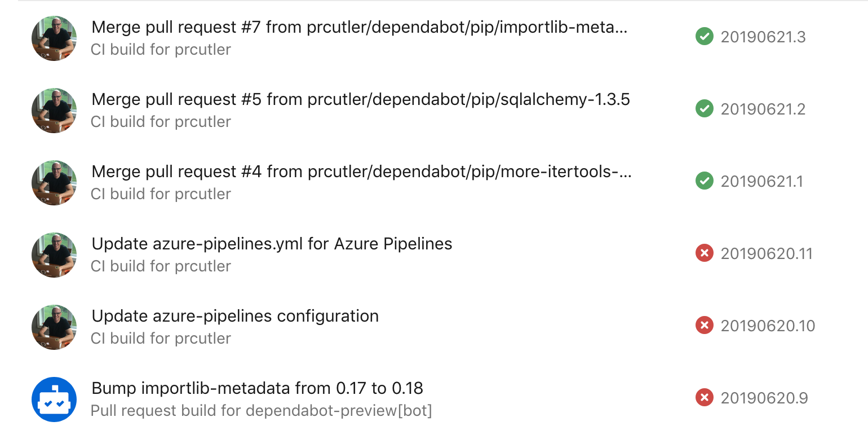This screenshot has height=439, width=868.
Task: Click prcutler's avatar on the pull request #7 row
Action: coord(54,38)
